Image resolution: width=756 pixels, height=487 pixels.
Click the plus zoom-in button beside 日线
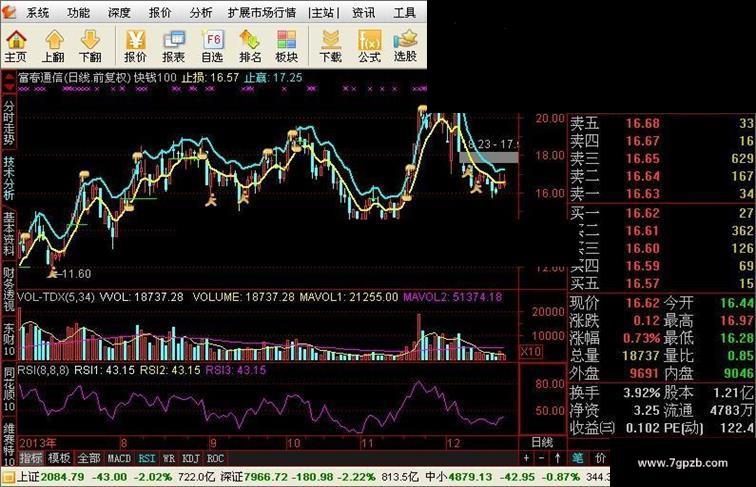click(526, 458)
